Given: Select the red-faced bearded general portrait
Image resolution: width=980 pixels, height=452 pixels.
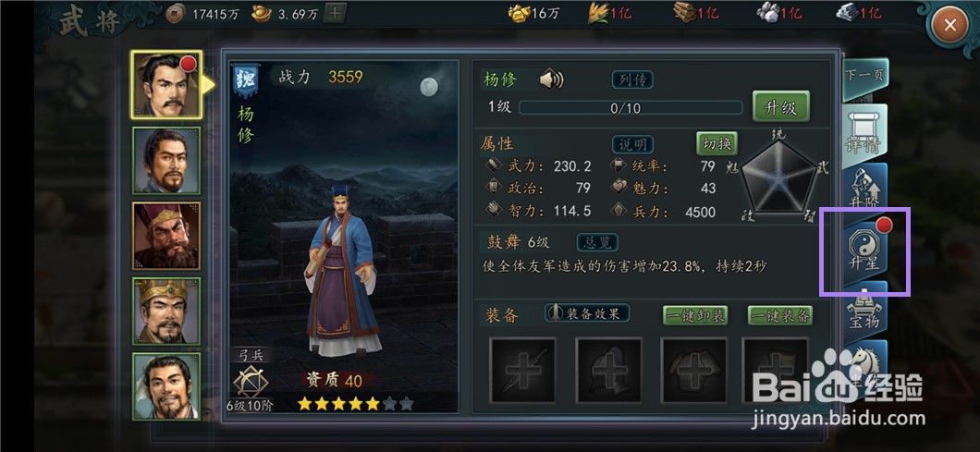Looking at the screenshot, I should point(166,236).
